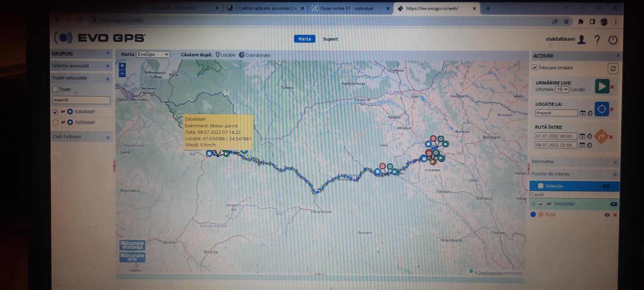Click the Măsurare distanță button
The width and height of the screenshot is (644, 290).
coord(132,245)
